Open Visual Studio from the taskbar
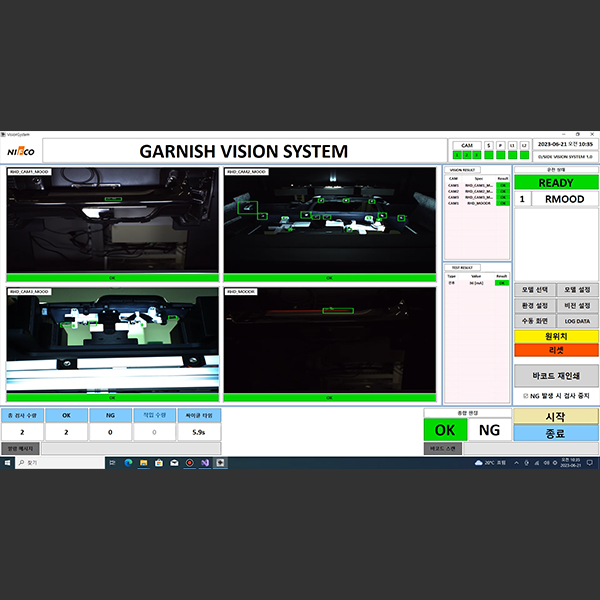Image resolution: width=600 pixels, height=600 pixels. tap(205, 463)
